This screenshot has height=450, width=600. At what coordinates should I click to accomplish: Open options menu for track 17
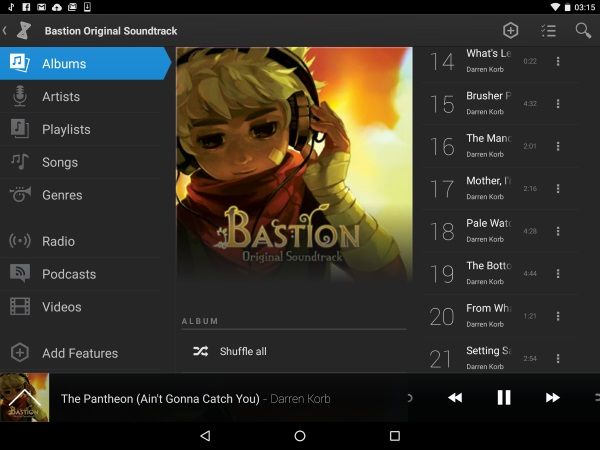click(558, 189)
